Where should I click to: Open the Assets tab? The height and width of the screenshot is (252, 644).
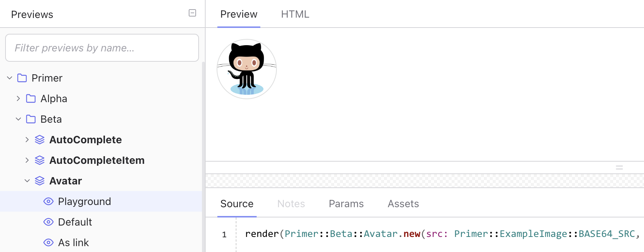point(403,204)
